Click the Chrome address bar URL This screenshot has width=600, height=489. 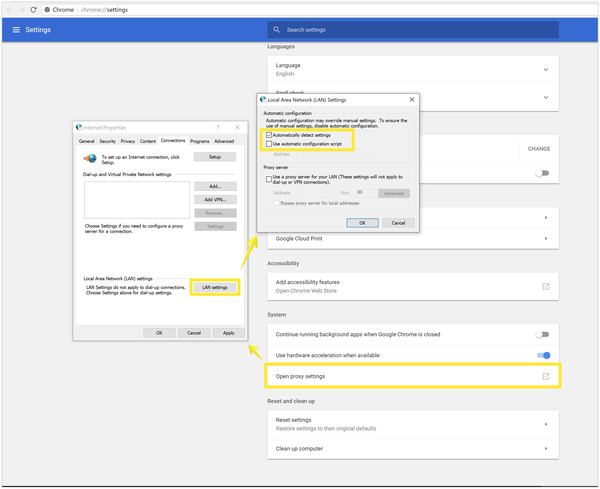pyautogui.click(x=104, y=10)
